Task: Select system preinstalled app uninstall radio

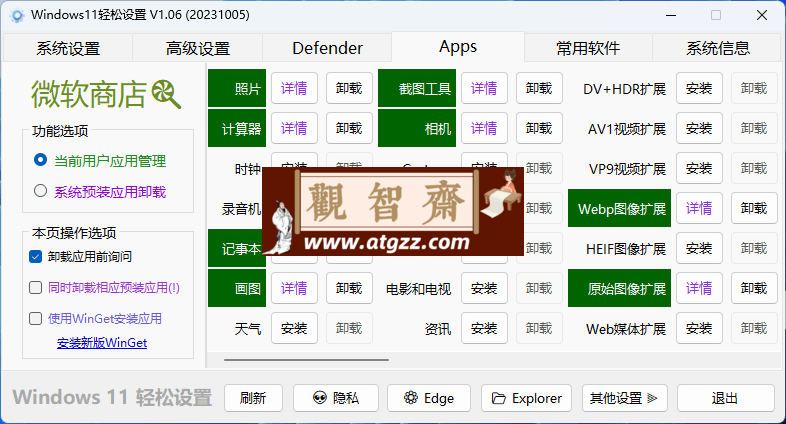Action: (x=41, y=191)
